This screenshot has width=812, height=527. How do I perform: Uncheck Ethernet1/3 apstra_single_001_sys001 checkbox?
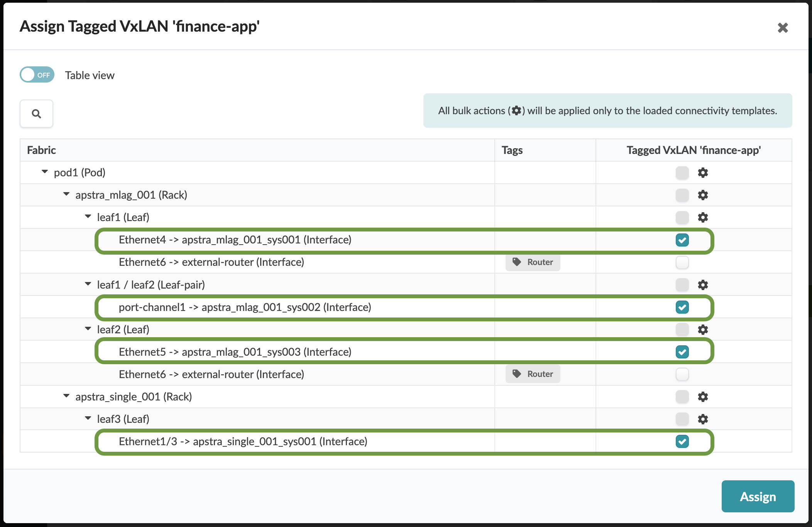click(682, 441)
